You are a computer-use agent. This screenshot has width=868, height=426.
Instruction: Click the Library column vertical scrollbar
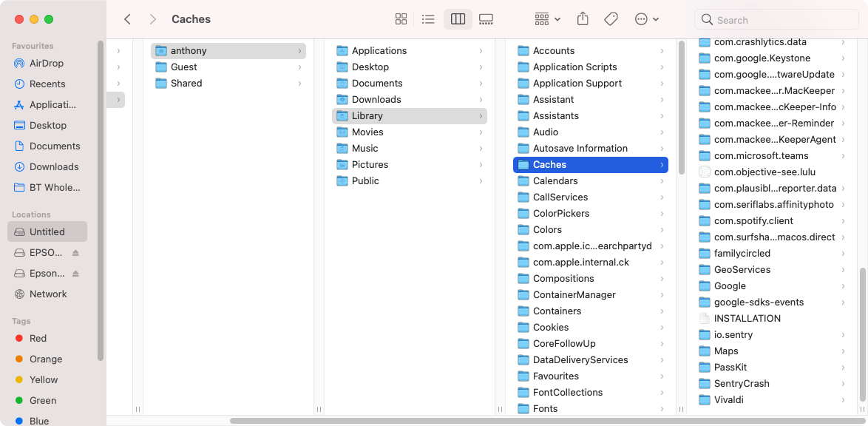click(682, 107)
